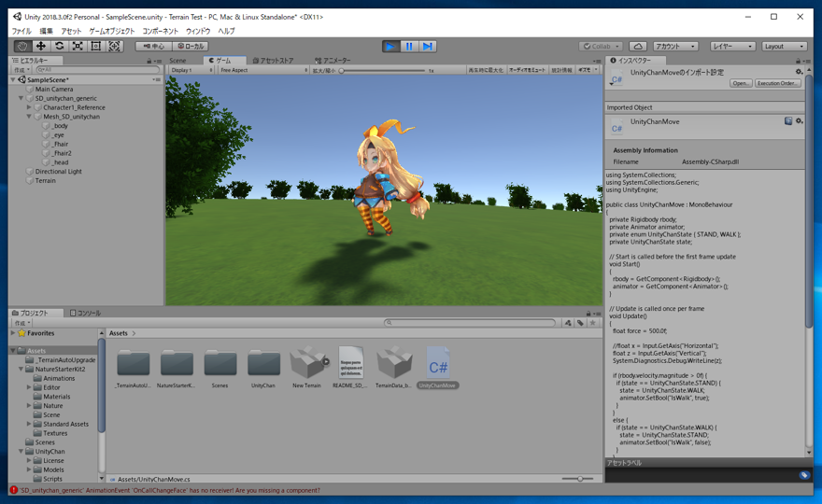
Task: Switch to the アニメーター tab
Action: tap(333, 61)
